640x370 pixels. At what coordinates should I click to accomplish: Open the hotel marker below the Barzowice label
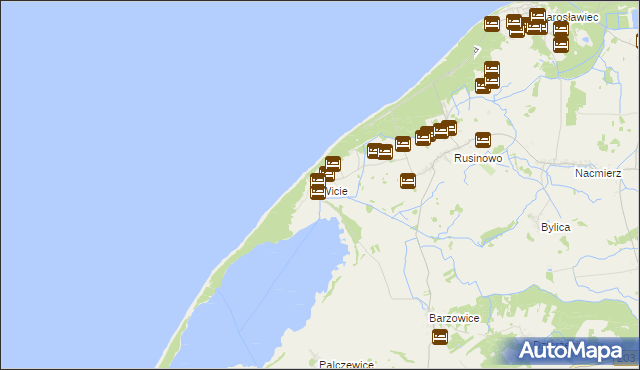440,337
